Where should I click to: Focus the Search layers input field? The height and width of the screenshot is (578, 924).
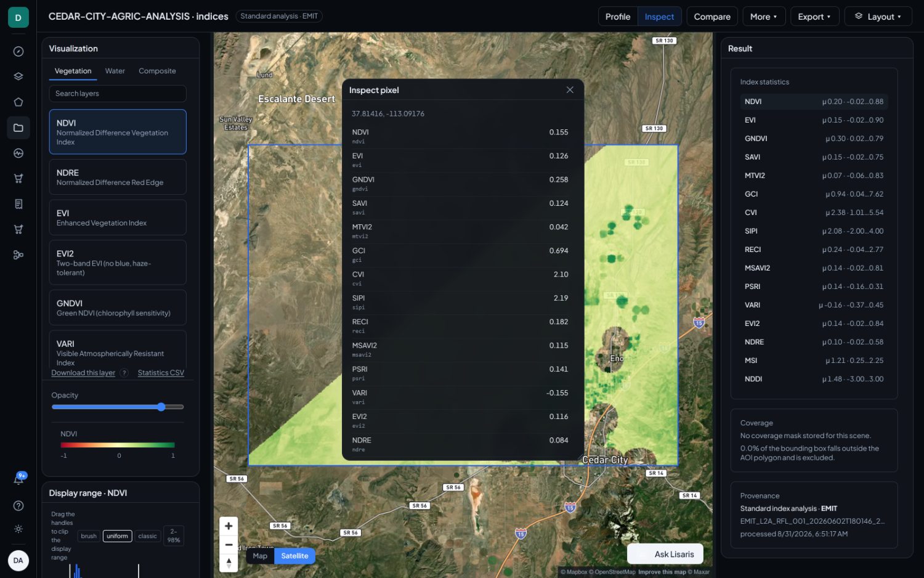click(x=118, y=94)
